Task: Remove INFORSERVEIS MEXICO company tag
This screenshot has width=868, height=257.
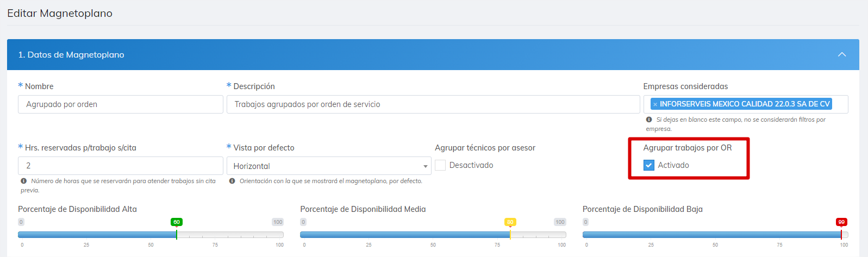Action: (655, 104)
